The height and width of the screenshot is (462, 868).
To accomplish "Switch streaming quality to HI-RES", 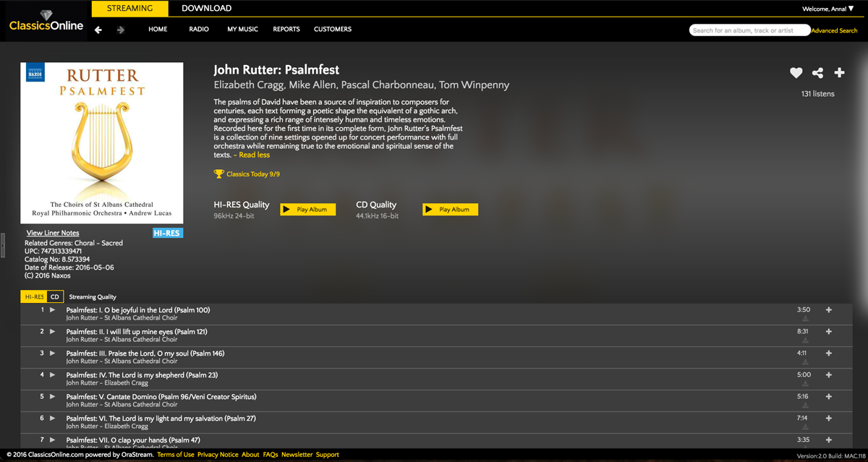I will [x=34, y=297].
